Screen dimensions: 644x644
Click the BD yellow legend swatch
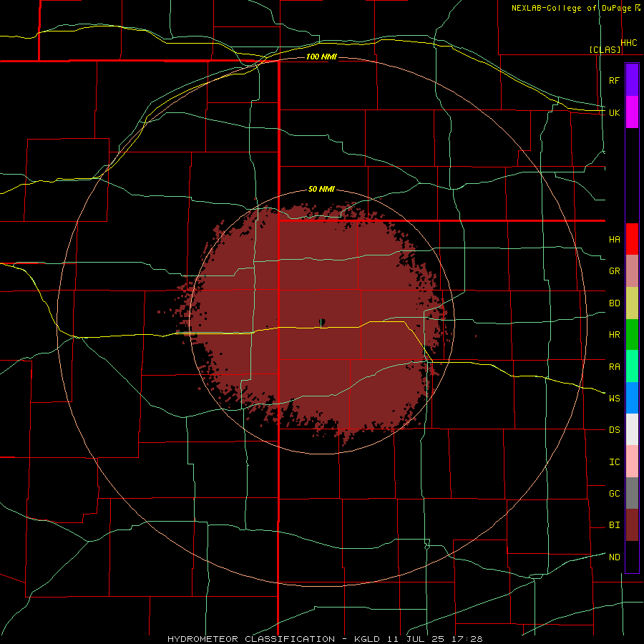(632, 303)
